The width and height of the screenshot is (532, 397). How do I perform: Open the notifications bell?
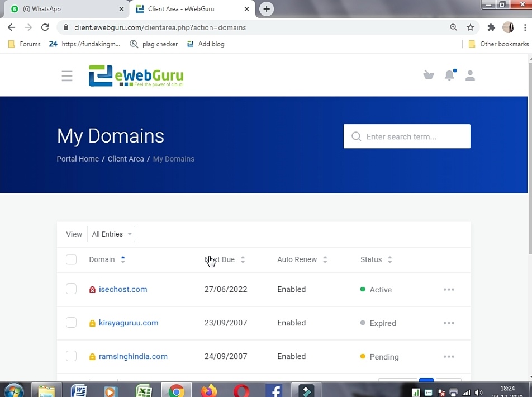[450, 75]
